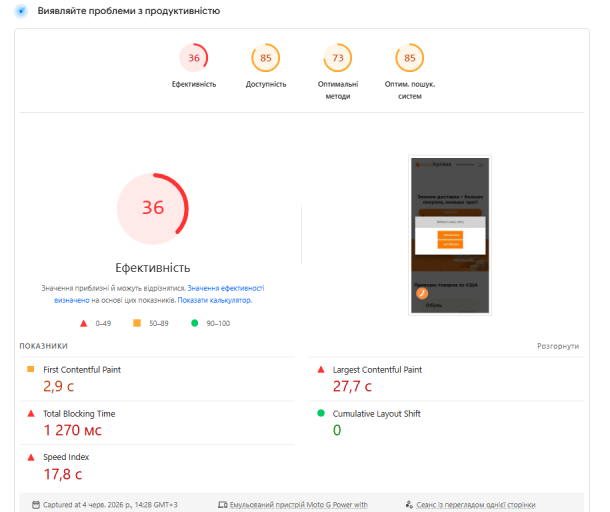This screenshot has width=610, height=512.
Task: Click red triangle next to Speed Index
Action: point(31,457)
